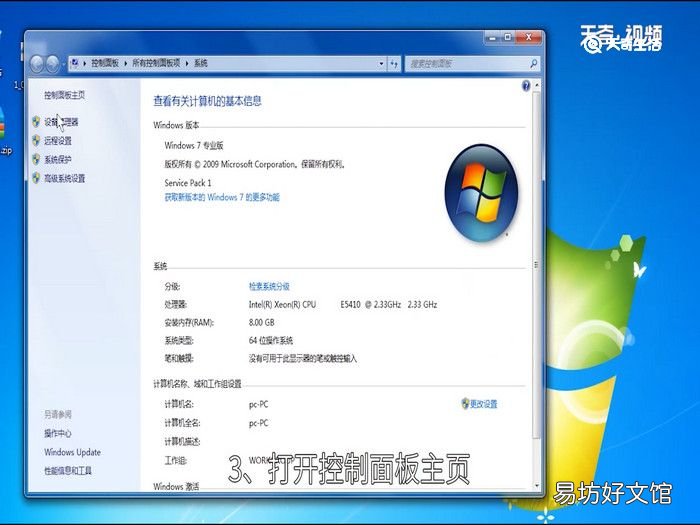This screenshot has width=700, height=525.
Task: Select 控制面板 in the breadcrumb path
Action: pyautogui.click(x=105, y=63)
